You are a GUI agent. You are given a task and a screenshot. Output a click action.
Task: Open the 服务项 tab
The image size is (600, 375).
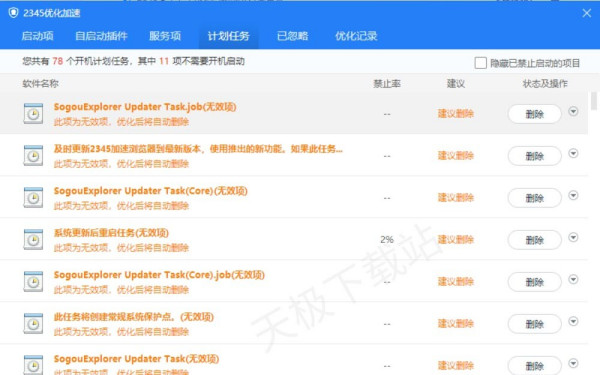[x=165, y=36]
